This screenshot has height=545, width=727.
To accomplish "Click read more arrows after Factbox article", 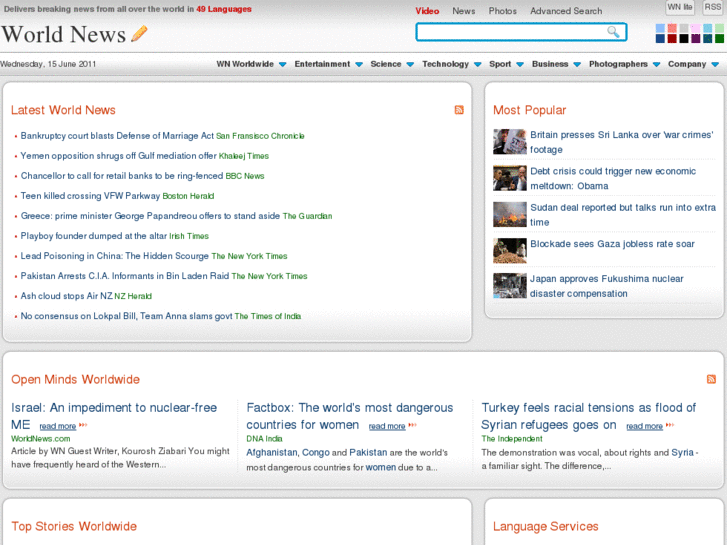I will tap(412, 425).
